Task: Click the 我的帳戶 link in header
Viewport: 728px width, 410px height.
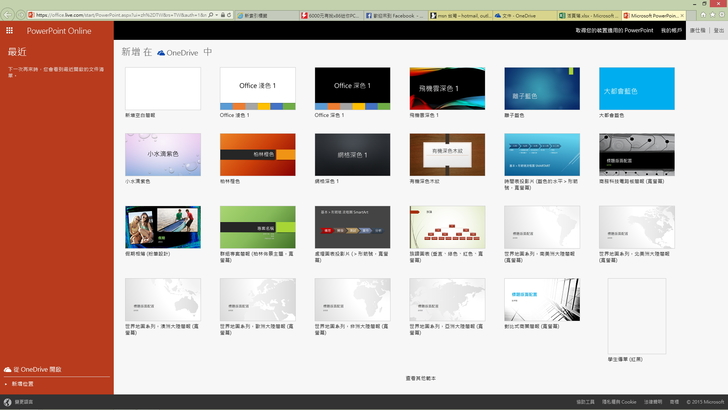Action: tap(671, 31)
